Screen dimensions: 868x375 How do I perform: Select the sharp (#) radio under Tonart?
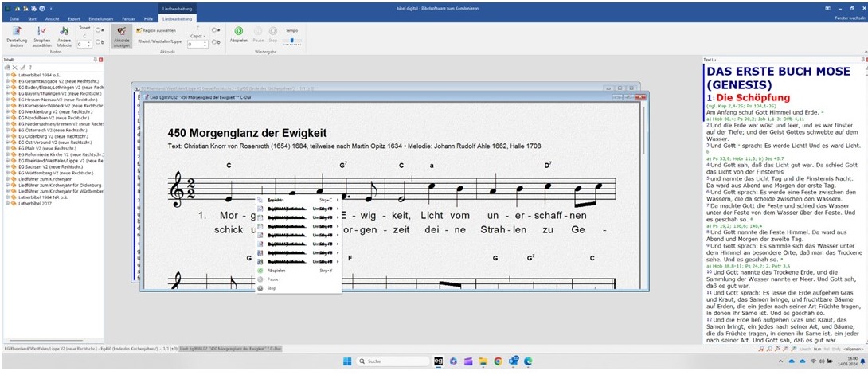[x=98, y=30]
